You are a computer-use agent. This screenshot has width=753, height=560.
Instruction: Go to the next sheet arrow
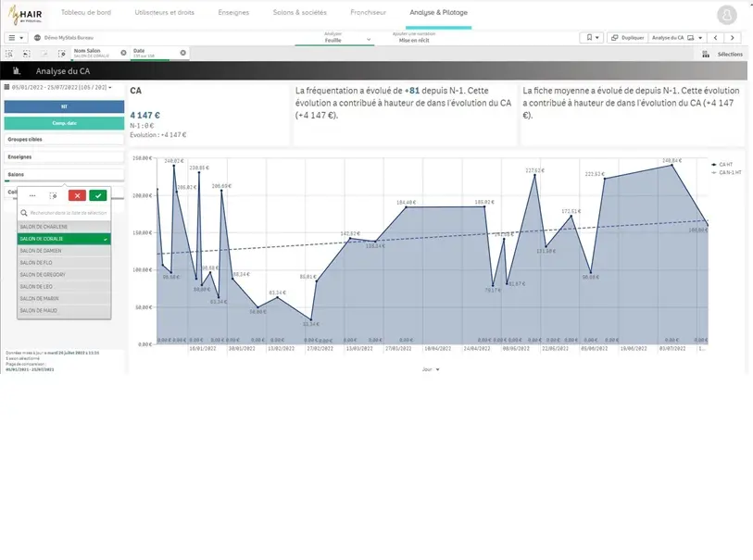[733, 38]
